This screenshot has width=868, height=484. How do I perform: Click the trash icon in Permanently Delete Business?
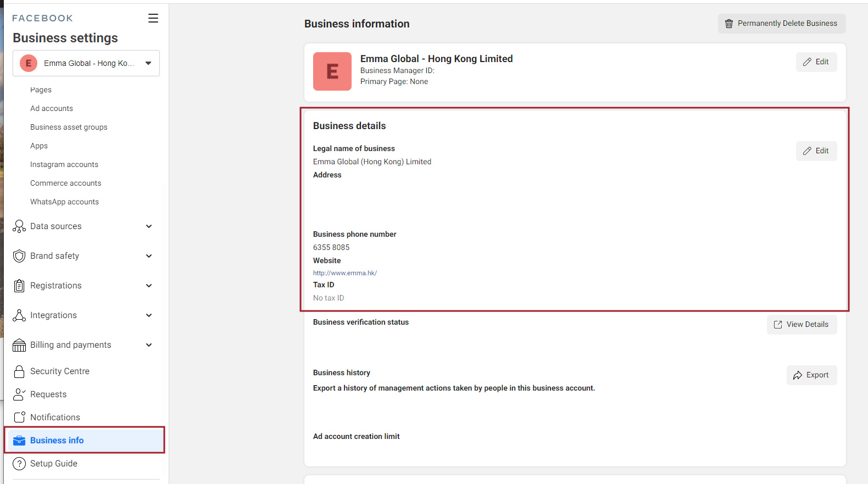click(x=729, y=24)
